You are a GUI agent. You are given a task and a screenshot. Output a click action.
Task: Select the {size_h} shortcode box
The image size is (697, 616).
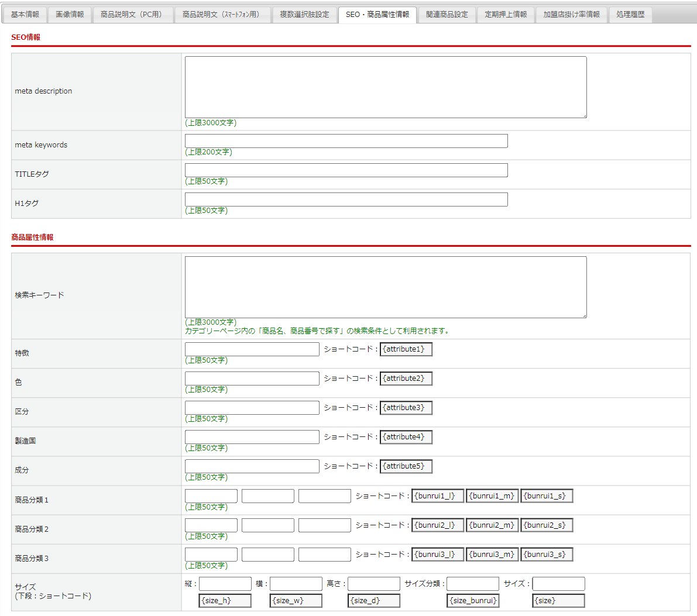[x=225, y=601]
